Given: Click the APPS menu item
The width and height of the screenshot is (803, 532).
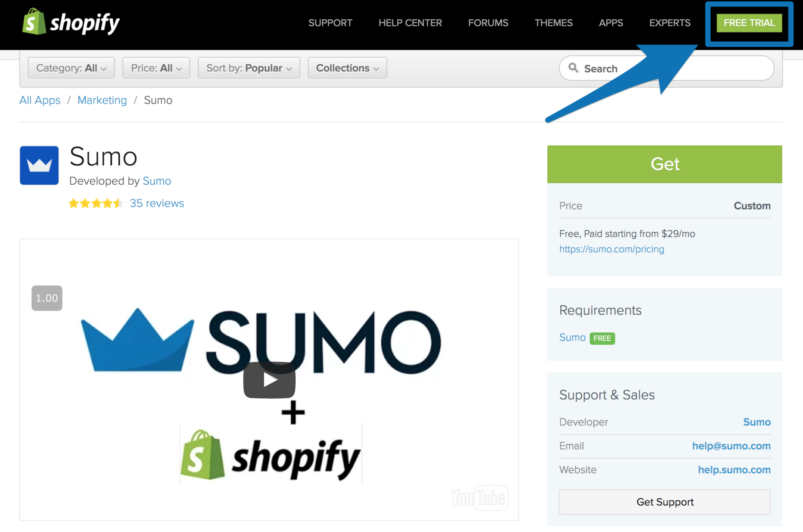Looking at the screenshot, I should [611, 22].
